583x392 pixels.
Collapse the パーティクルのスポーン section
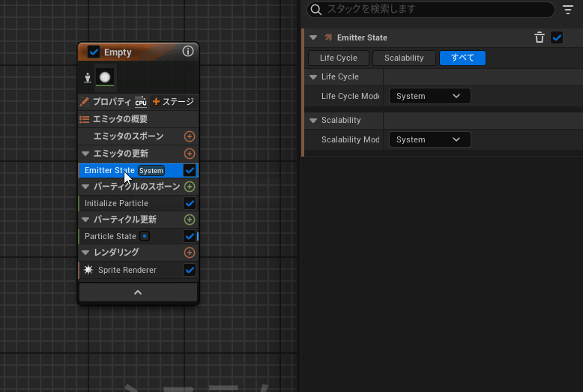tap(85, 187)
